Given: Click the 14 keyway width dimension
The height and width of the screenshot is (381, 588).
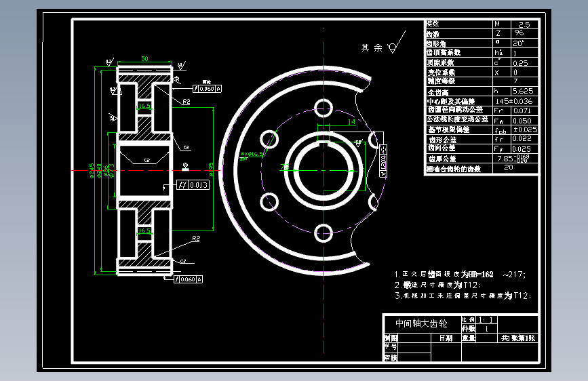Looking at the screenshot, I should tap(351, 122).
